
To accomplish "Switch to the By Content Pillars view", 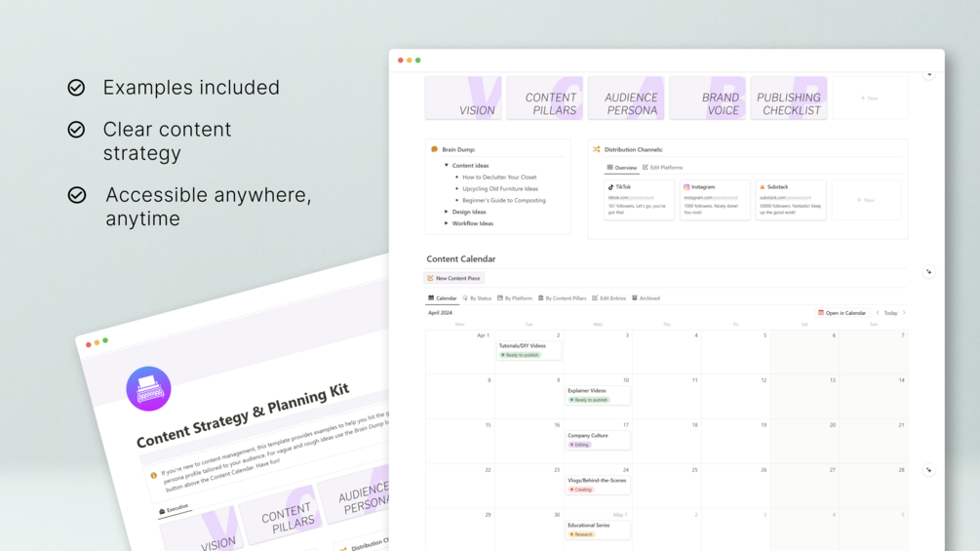I will 562,298.
